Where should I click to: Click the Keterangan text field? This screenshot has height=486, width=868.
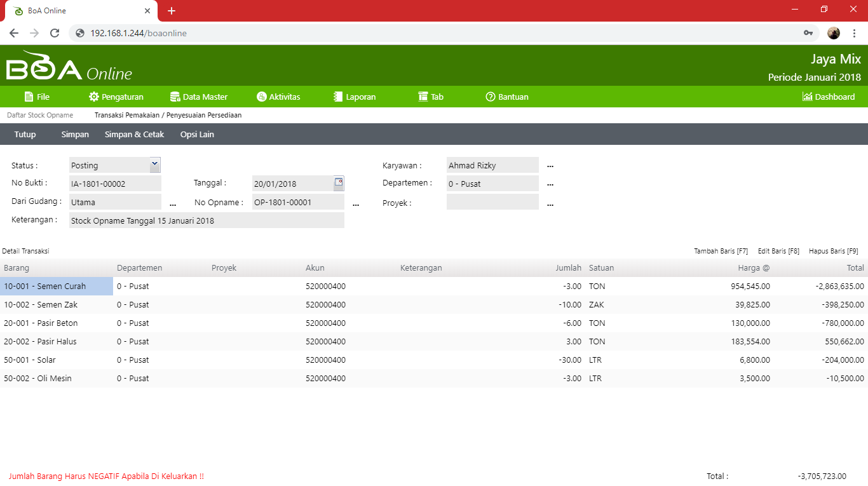pos(207,220)
